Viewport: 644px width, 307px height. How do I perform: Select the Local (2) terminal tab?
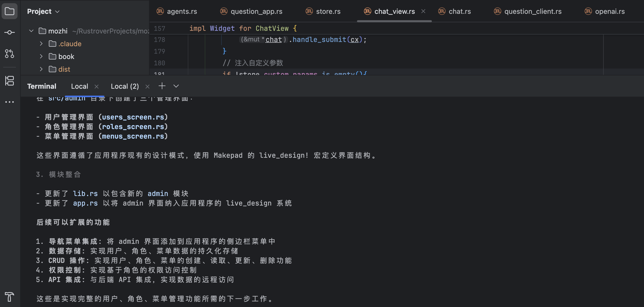125,86
